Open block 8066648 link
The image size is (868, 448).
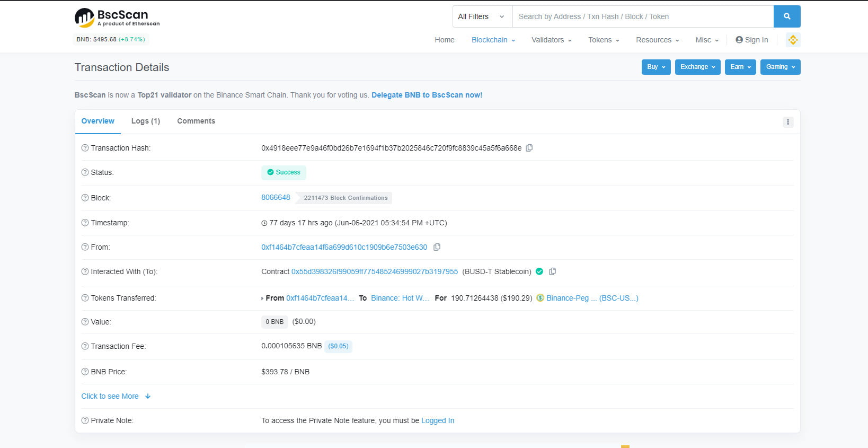(x=276, y=197)
